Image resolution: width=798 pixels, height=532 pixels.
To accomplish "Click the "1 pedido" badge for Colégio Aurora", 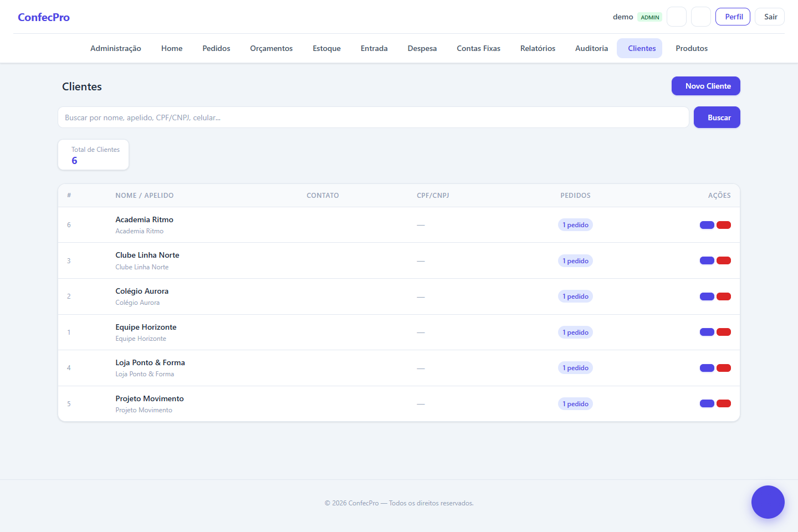I will pyautogui.click(x=575, y=296).
